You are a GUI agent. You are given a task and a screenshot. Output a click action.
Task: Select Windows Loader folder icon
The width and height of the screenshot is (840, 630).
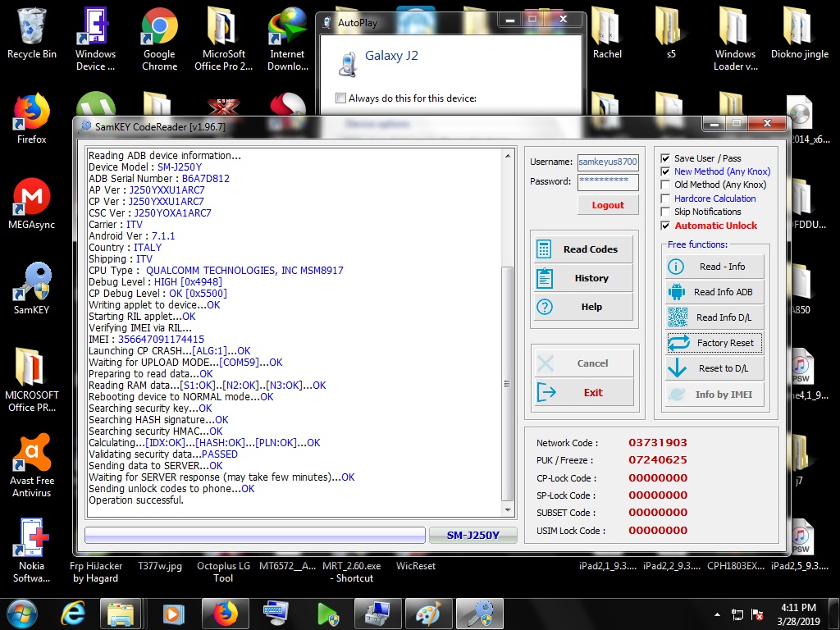(x=735, y=39)
